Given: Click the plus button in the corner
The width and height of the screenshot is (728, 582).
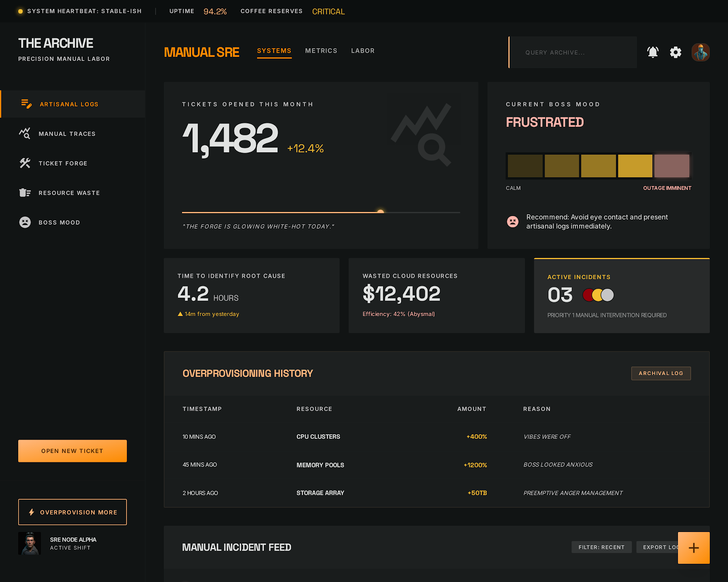Looking at the screenshot, I should pyautogui.click(x=693, y=548).
